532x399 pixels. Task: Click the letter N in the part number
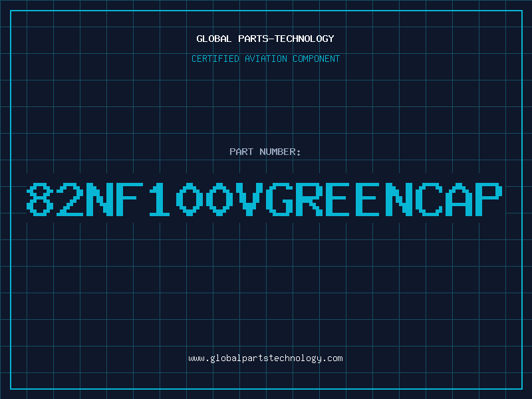100,199
